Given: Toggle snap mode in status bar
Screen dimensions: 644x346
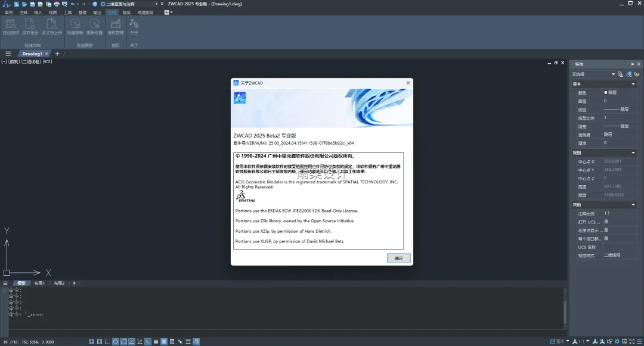Looking at the screenshot, I should (91, 341).
